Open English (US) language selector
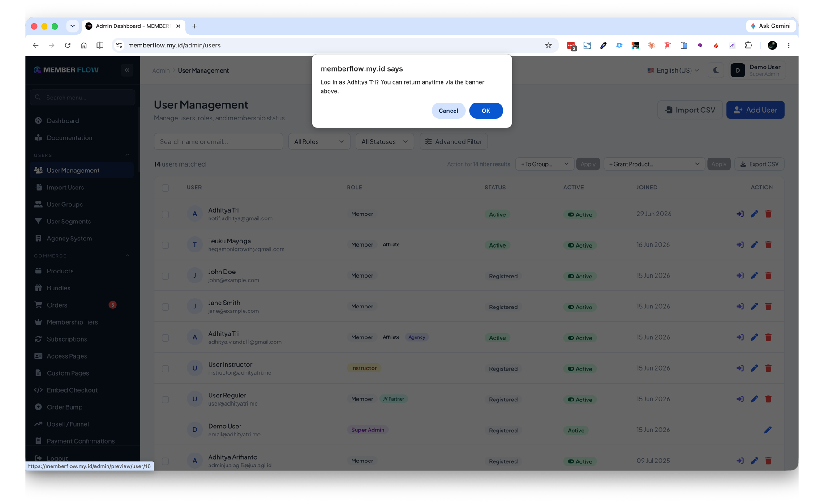This screenshot has width=824, height=504. 673,70
